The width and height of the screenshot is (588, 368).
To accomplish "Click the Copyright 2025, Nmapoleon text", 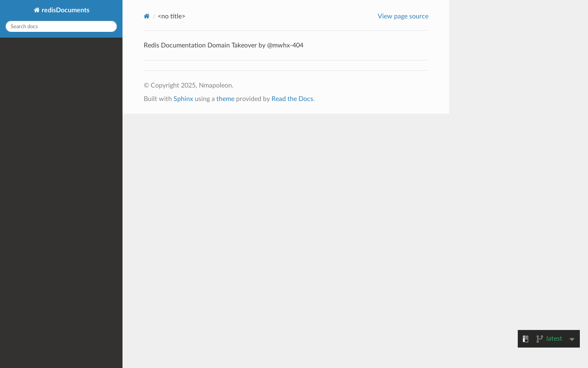I will [189, 85].
